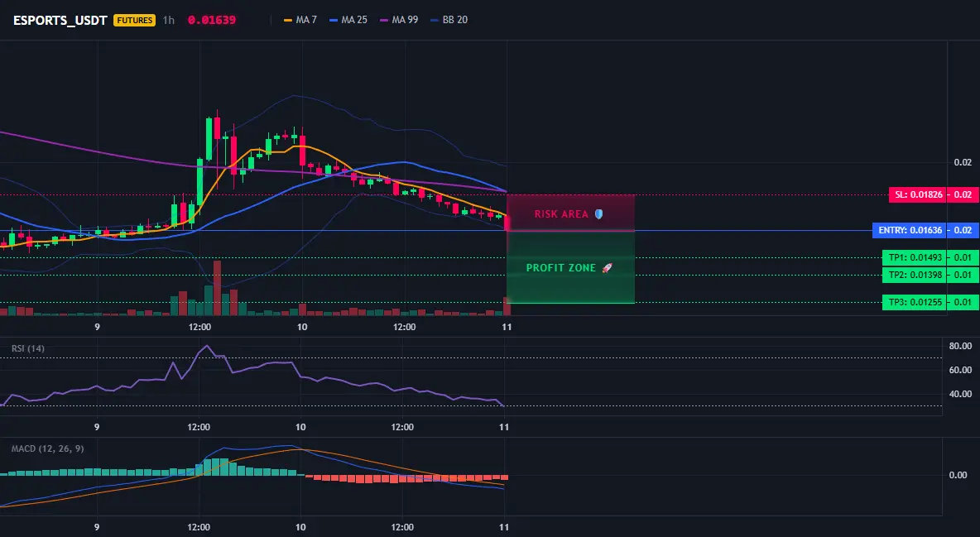Toggle the MA 7 legend entry
The height and width of the screenshot is (537, 980).
[300, 20]
